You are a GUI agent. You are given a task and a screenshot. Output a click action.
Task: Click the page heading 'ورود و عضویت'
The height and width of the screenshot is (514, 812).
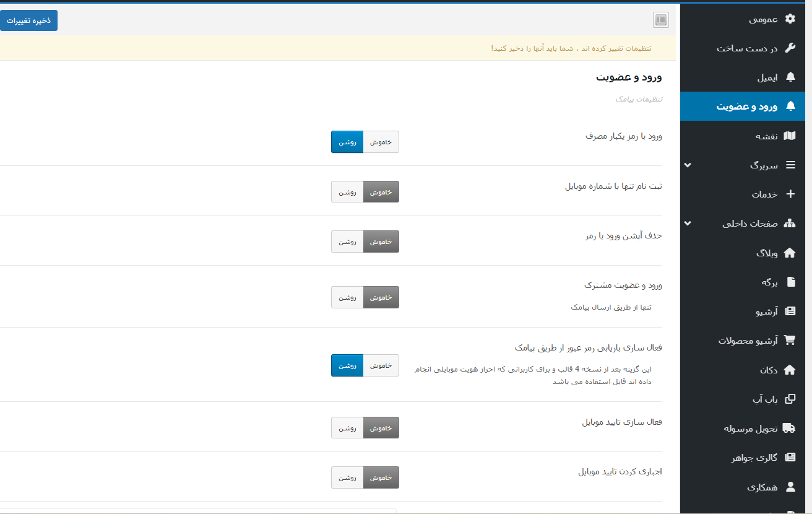click(629, 77)
